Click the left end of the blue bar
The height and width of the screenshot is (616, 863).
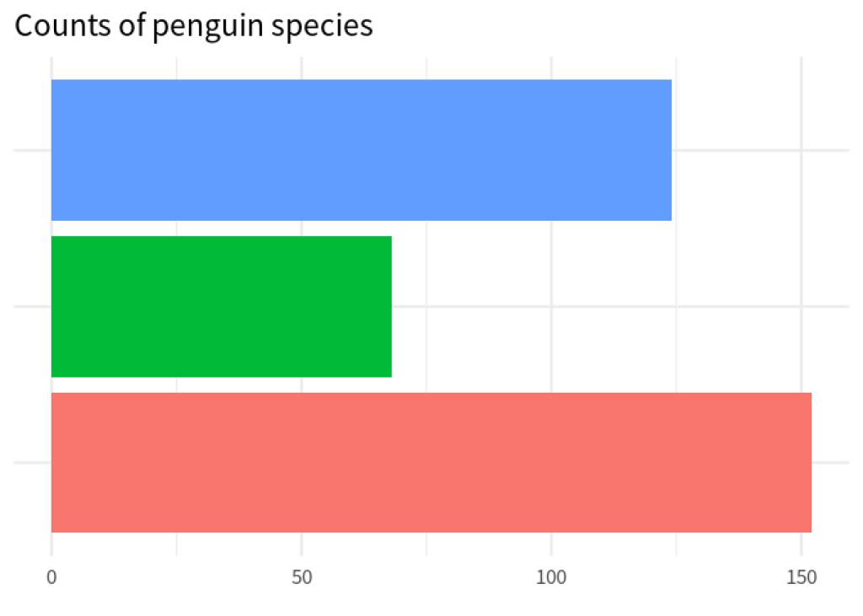(x=55, y=150)
